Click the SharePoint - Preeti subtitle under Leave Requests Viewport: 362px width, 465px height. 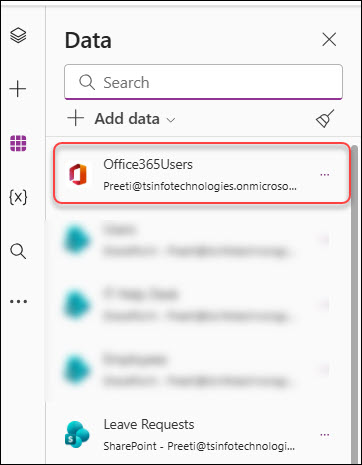click(199, 446)
